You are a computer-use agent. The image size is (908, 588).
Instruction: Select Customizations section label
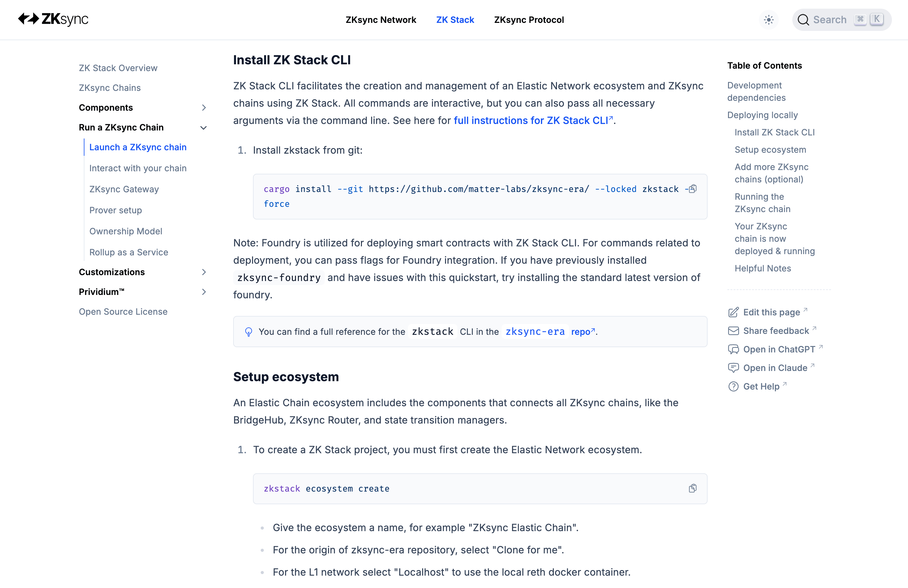[112, 272]
